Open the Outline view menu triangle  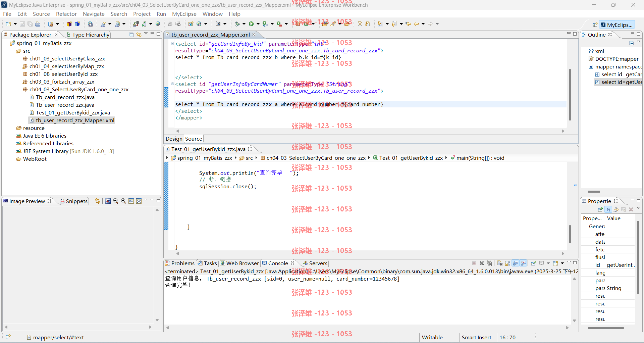click(639, 42)
